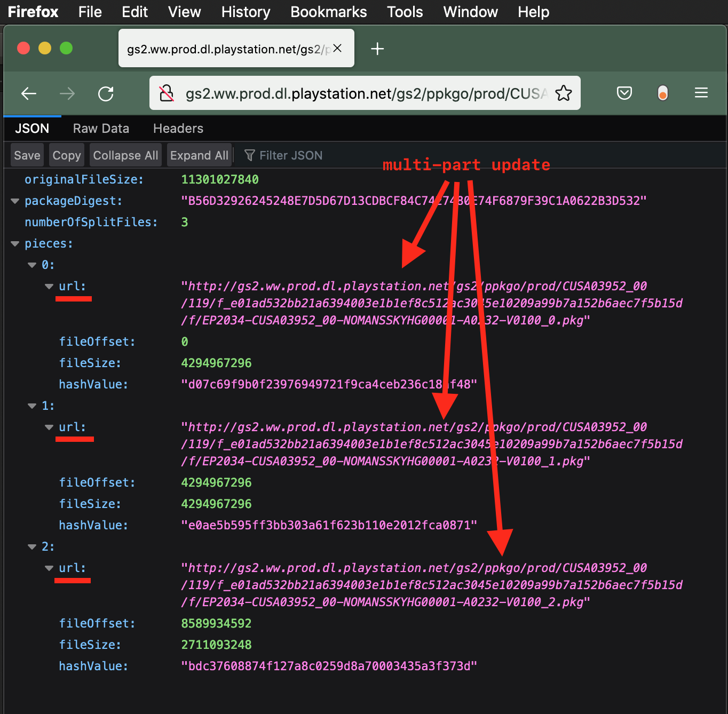Click the numberOfSplitFiles key
This screenshot has height=714, width=728.
[91, 223]
